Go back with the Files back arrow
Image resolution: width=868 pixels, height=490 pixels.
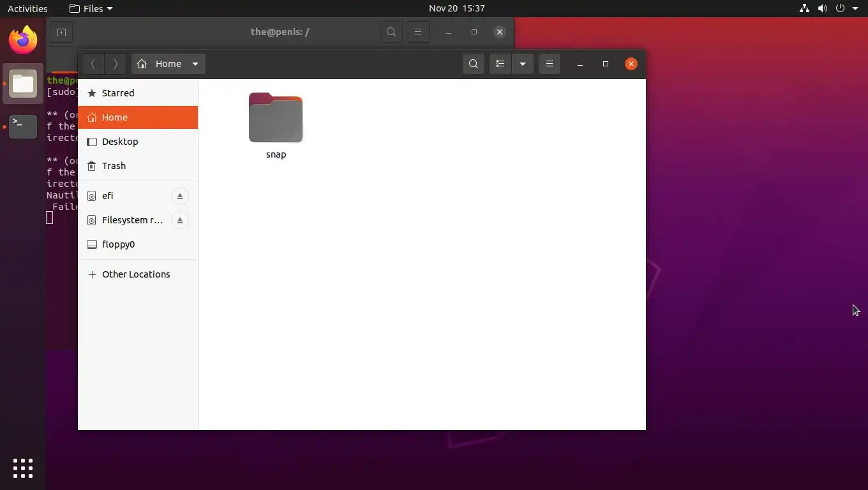(93, 64)
